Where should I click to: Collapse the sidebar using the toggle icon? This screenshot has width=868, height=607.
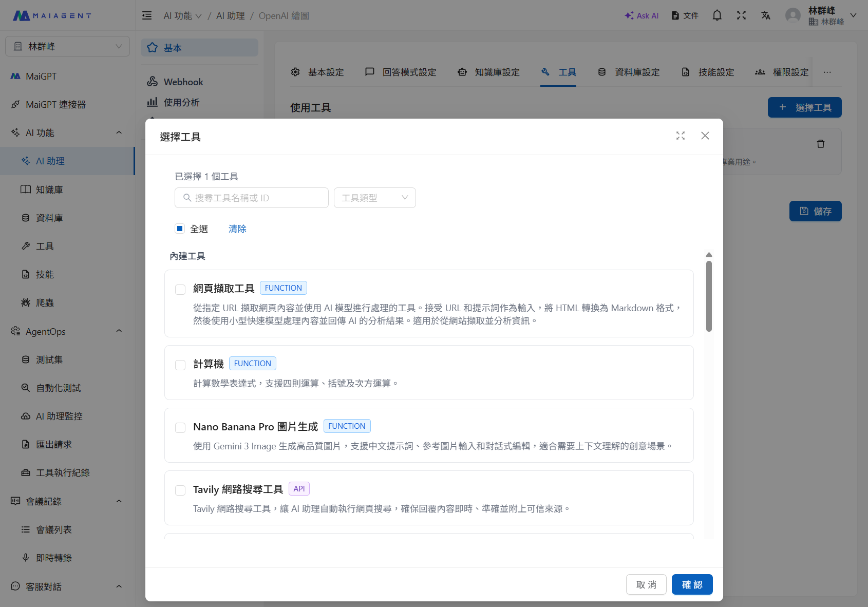tap(146, 15)
